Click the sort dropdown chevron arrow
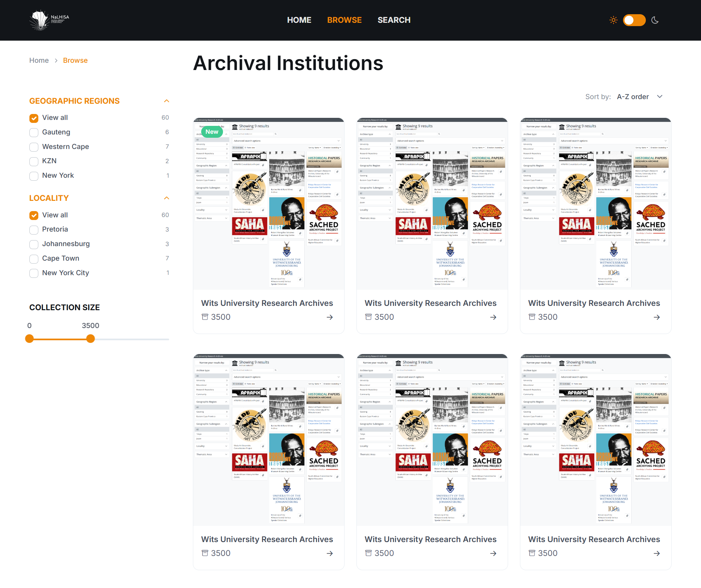Screen dimensions: 701x588 (660, 97)
